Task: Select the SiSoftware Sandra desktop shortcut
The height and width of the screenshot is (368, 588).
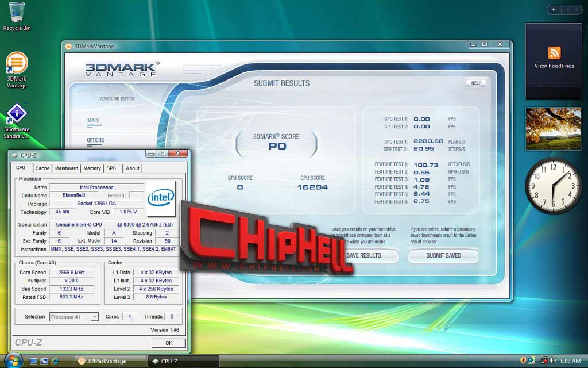Action: 17,121
